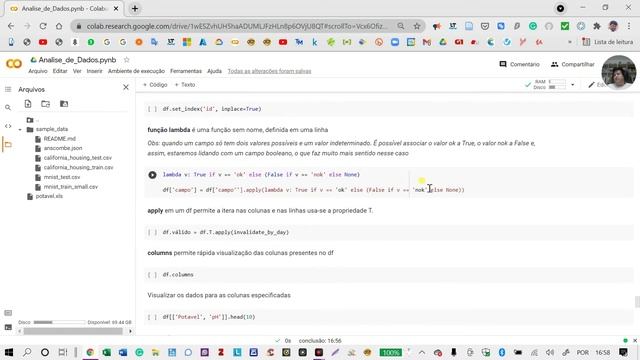
Task: Open the Lista de leitura reading list
Action: tap(607, 42)
